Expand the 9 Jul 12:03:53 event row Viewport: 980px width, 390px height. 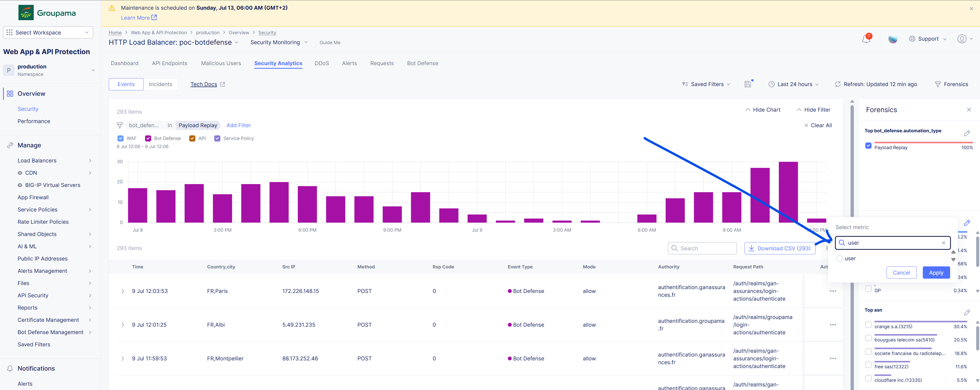pyautogui.click(x=123, y=291)
